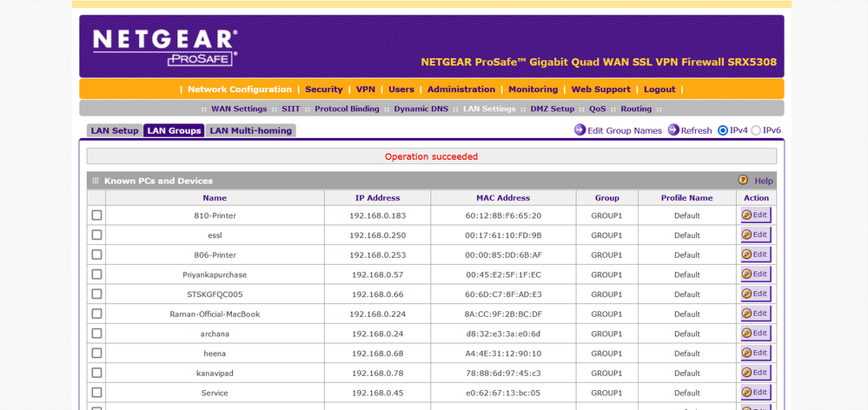The height and width of the screenshot is (410, 868).
Task: Check the box for kanavipad
Action: (x=96, y=373)
